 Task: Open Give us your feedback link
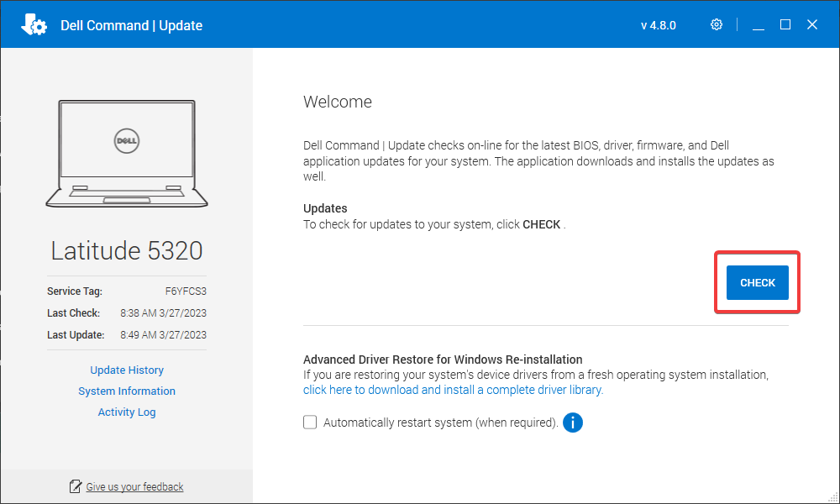point(135,487)
